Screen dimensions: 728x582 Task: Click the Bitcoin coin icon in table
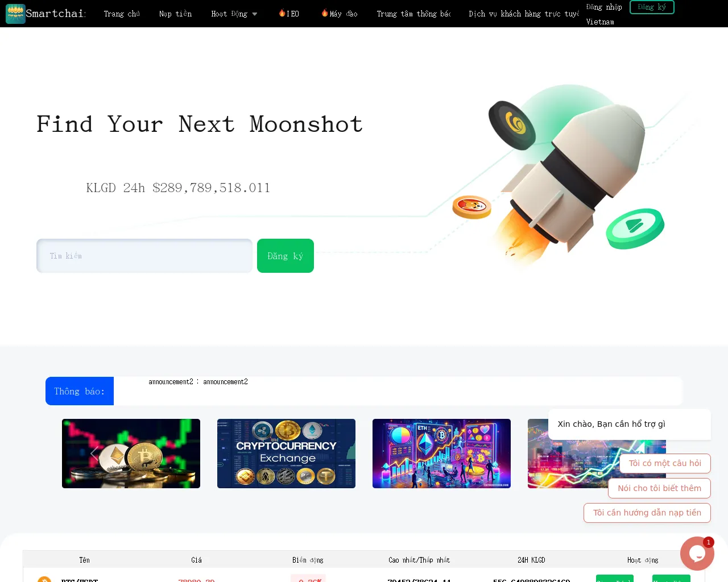[x=44, y=579]
